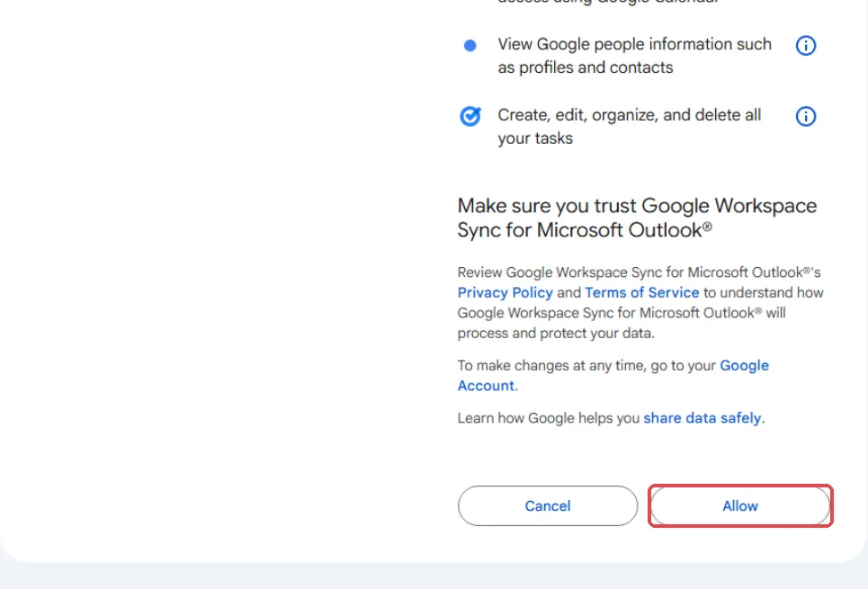The width and height of the screenshot is (868, 589).
Task: Open info icon for tasks permission
Action: [805, 116]
